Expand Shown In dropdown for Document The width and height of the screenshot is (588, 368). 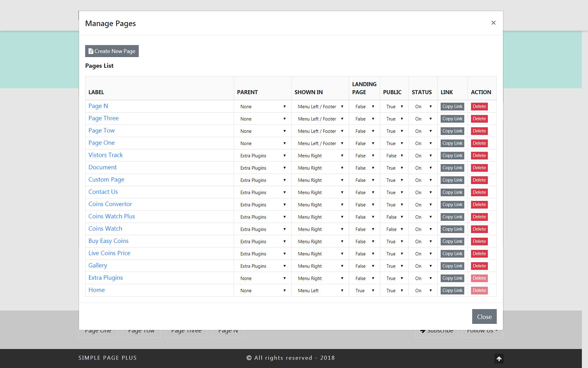(x=320, y=168)
